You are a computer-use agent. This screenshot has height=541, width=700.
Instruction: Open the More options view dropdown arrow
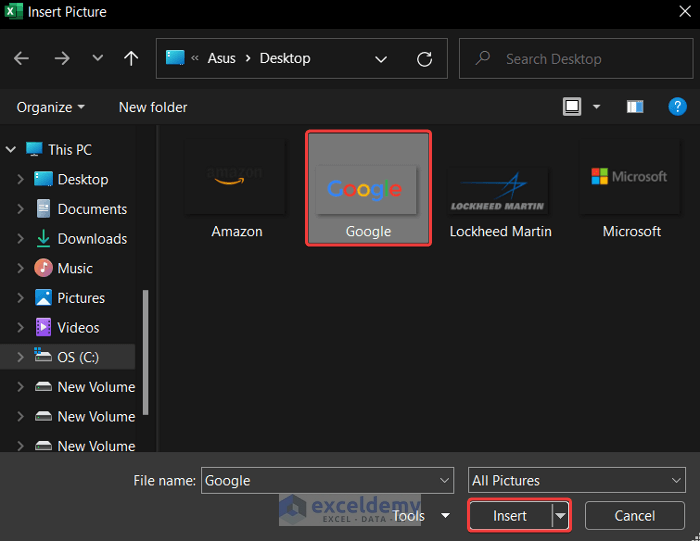596,107
